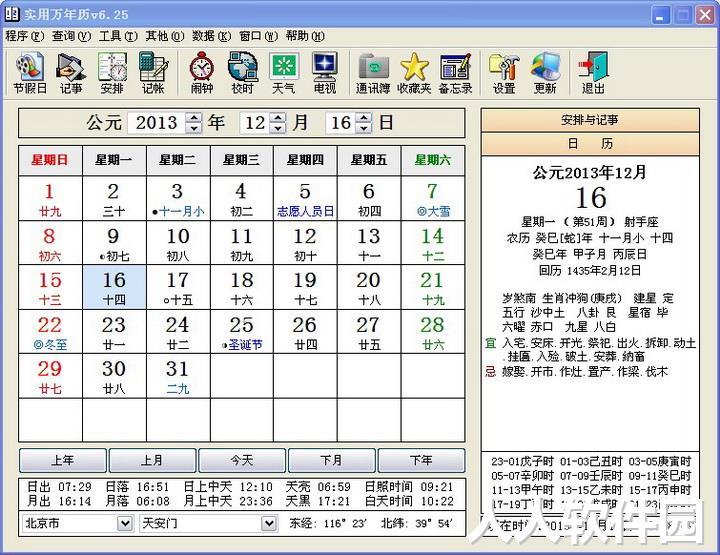Select December 20 十八 cell

369,287
